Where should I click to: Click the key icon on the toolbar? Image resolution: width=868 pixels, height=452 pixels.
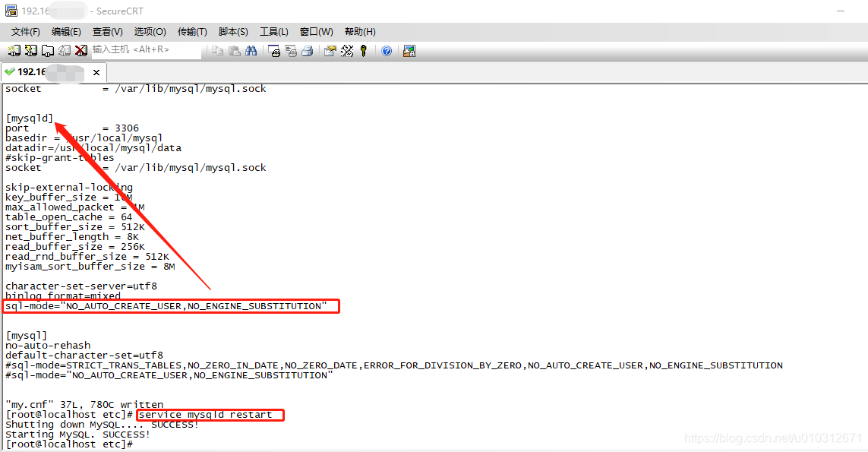tap(365, 50)
